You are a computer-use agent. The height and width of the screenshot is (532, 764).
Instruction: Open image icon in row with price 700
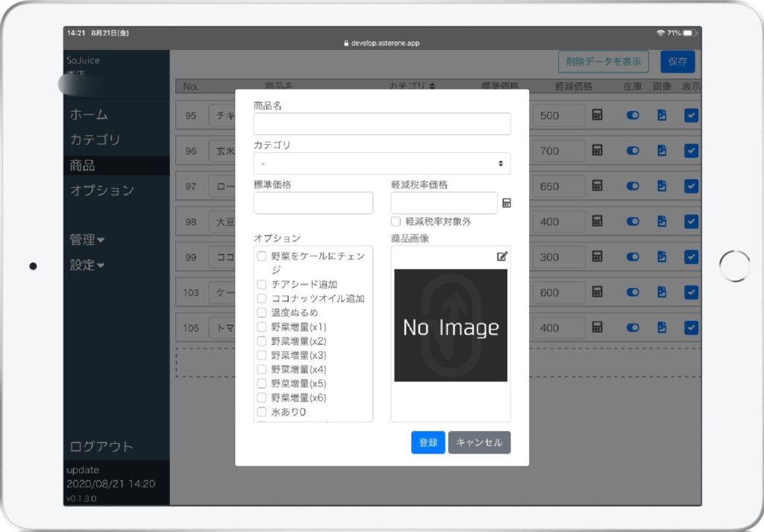coord(661,151)
